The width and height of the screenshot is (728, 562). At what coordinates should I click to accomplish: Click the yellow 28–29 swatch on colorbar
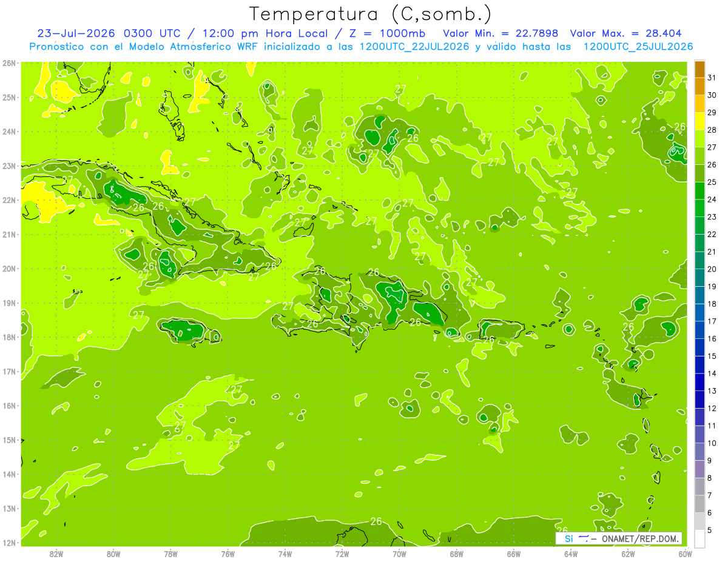click(699, 121)
